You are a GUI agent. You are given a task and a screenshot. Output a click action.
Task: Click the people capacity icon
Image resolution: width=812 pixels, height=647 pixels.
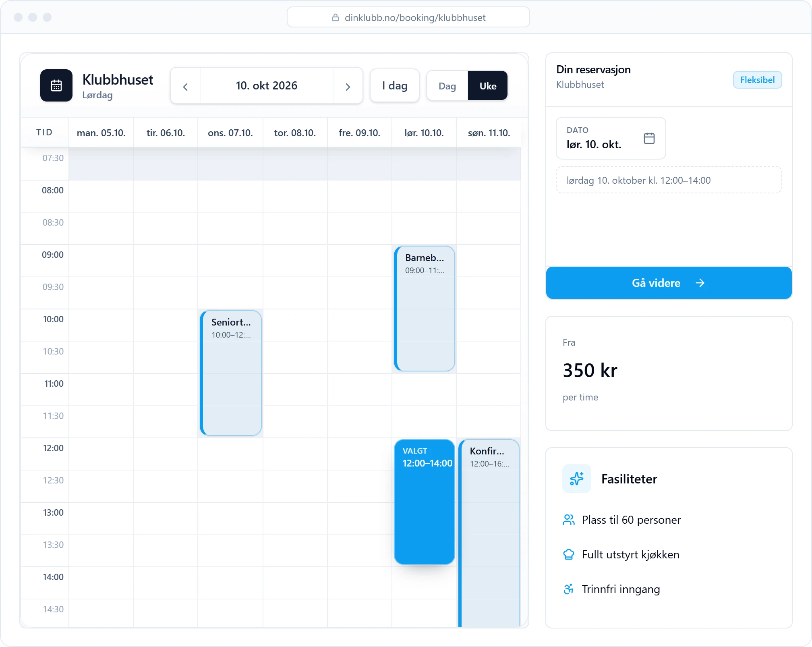tap(569, 520)
